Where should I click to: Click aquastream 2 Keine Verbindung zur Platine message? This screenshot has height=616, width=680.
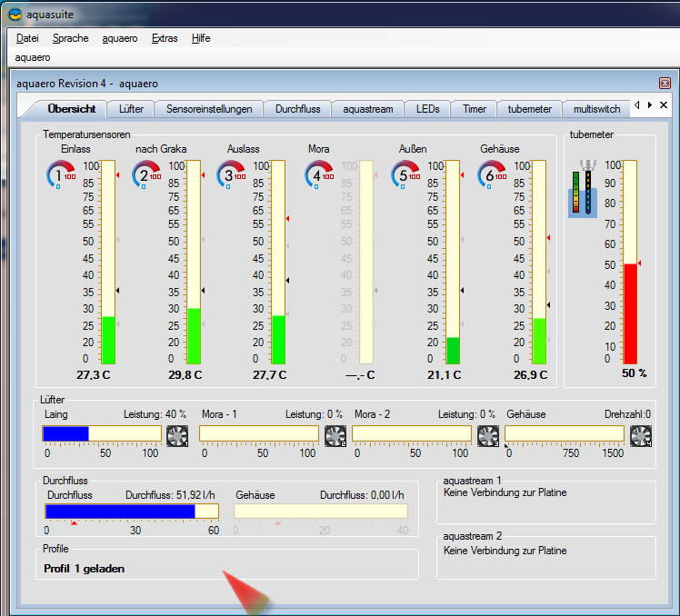(x=505, y=551)
